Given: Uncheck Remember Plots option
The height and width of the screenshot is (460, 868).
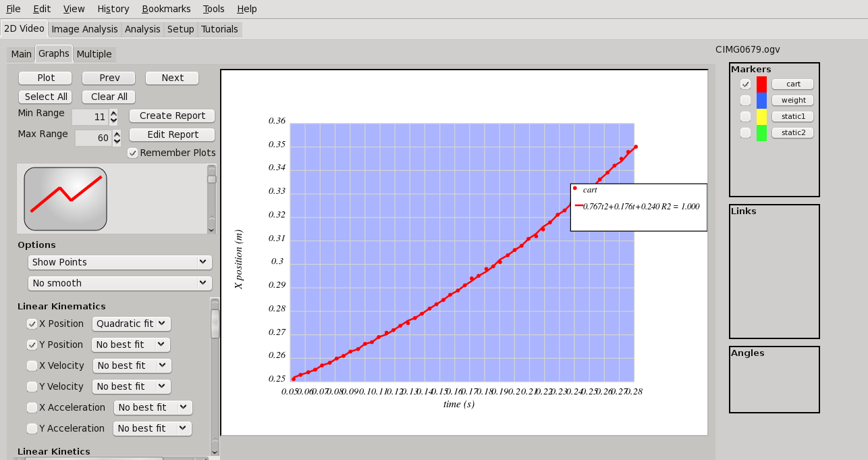Looking at the screenshot, I should point(133,153).
